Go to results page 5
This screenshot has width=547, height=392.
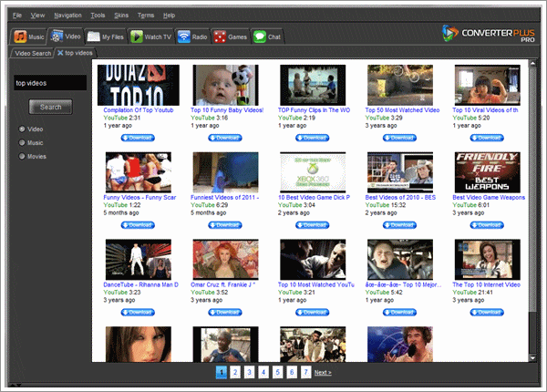tap(278, 372)
